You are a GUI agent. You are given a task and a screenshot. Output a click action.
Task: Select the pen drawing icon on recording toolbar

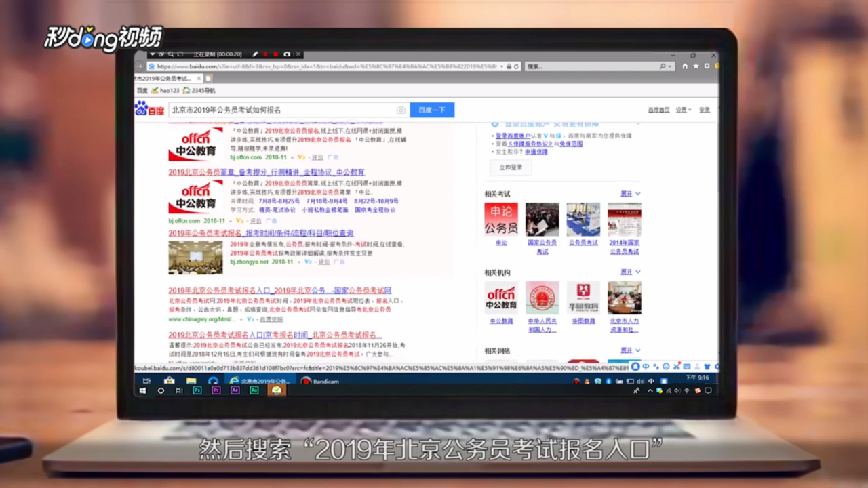click(x=255, y=54)
